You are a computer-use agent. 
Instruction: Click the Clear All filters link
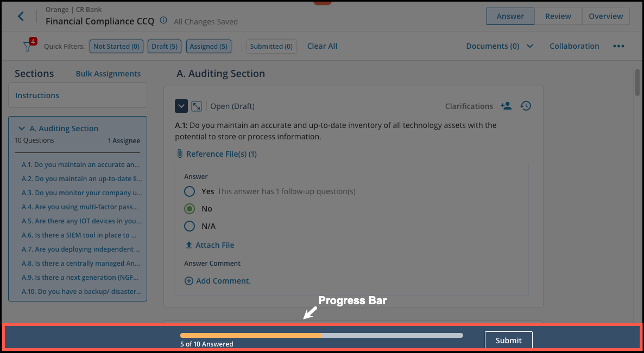point(322,47)
